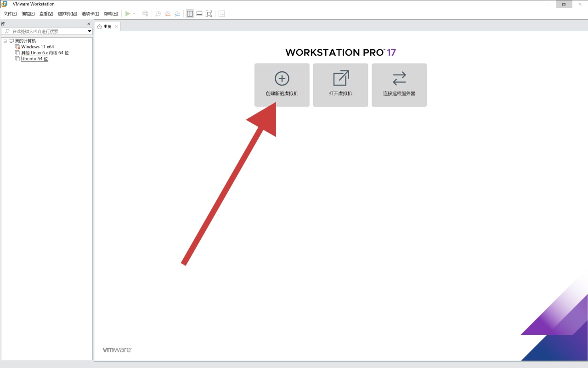The image size is (588, 368).
Task: Click the console view toolbar icon
Action: pos(221,14)
